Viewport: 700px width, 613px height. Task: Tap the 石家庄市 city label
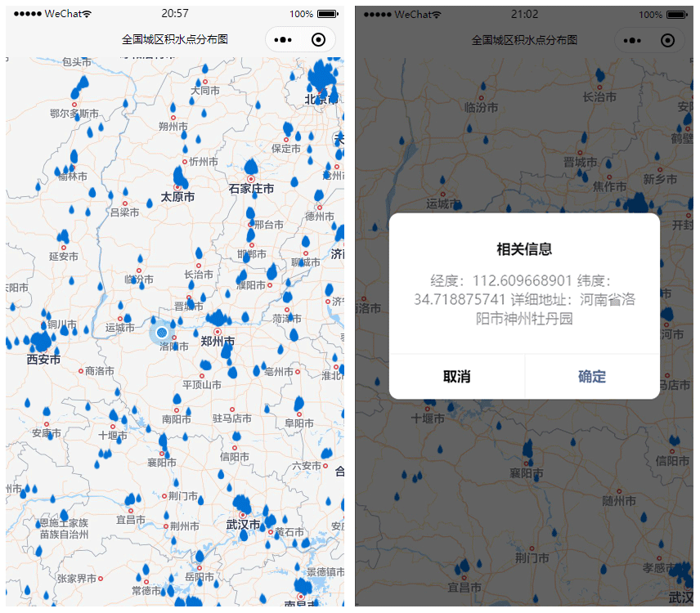[x=251, y=189]
